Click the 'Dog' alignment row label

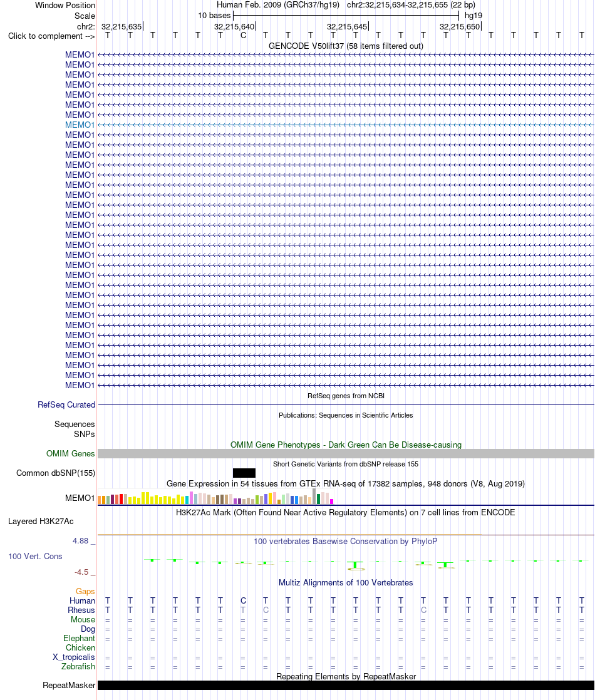[x=88, y=629]
